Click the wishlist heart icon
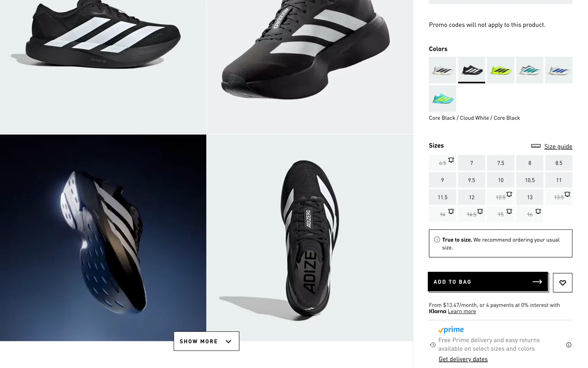The height and width of the screenshot is (368, 588). 562,282
